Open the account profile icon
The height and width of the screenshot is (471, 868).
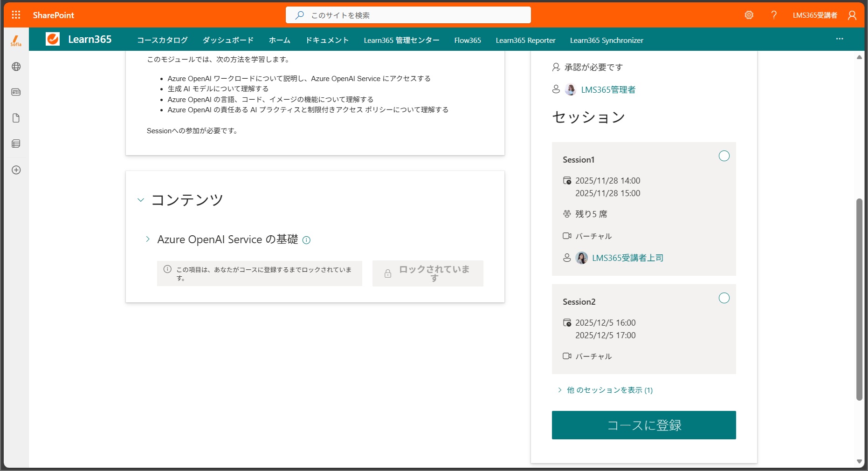852,15
